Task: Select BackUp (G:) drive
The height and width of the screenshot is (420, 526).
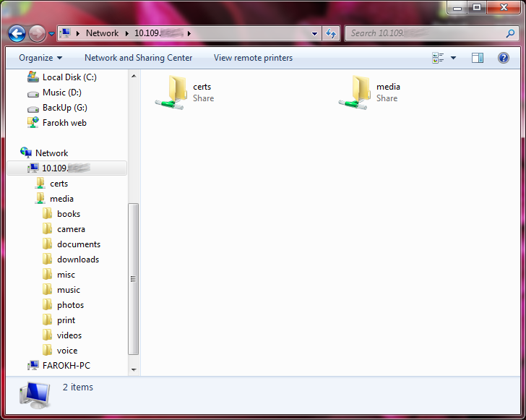Action: (x=65, y=108)
